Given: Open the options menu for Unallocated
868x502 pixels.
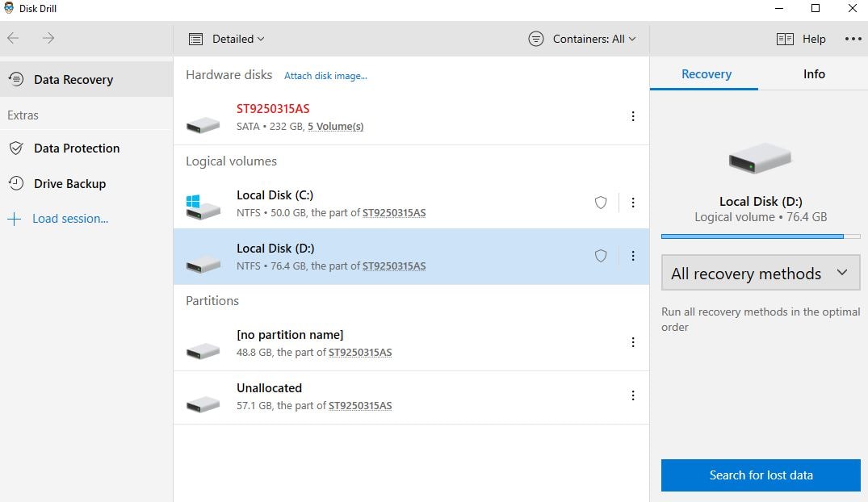Looking at the screenshot, I should click(x=633, y=395).
